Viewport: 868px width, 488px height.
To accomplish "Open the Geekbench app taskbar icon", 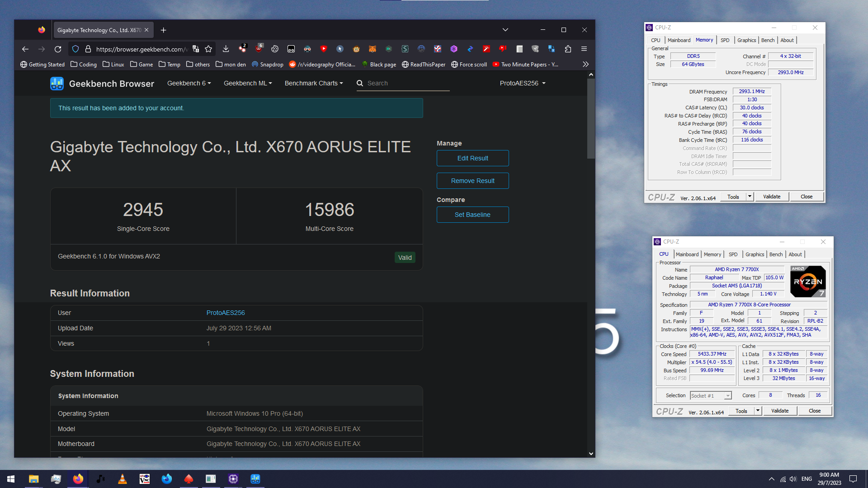I will (x=255, y=479).
